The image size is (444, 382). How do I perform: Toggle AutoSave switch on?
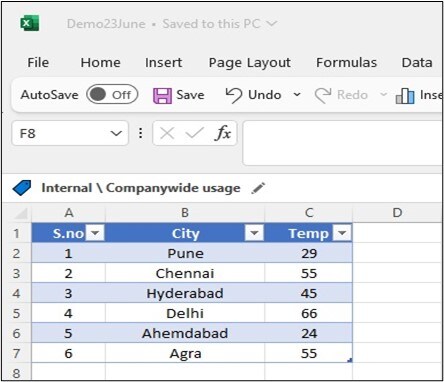click(x=112, y=95)
